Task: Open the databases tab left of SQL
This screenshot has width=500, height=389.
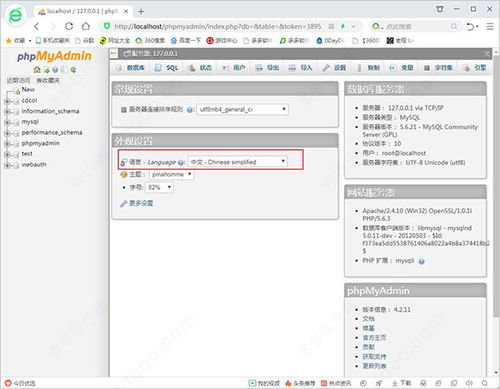Action: pos(130,68)
